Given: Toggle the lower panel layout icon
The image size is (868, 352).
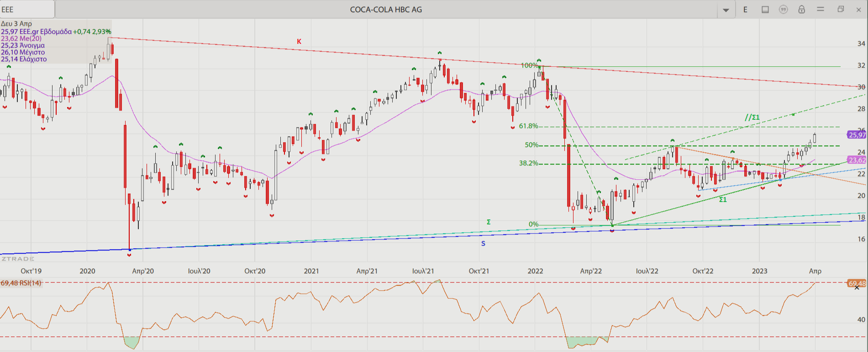Looking at the screenshot, I should coord(765,10).
